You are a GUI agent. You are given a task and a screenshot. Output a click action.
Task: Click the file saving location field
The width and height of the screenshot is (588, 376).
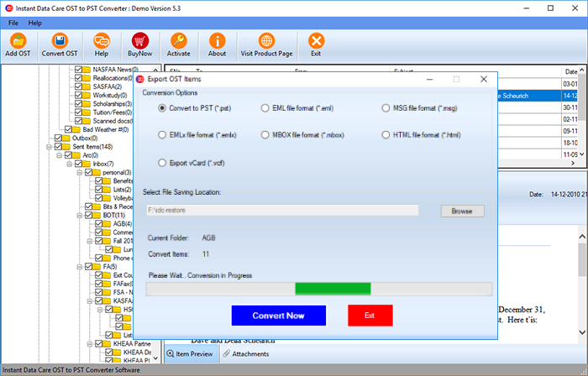(x=282, y=211)
